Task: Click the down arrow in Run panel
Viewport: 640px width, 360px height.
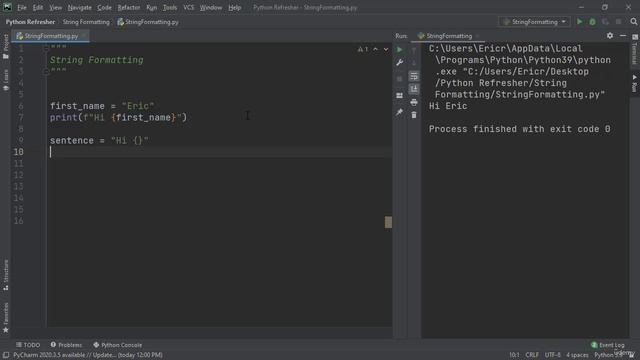Action: coord(414,62)
